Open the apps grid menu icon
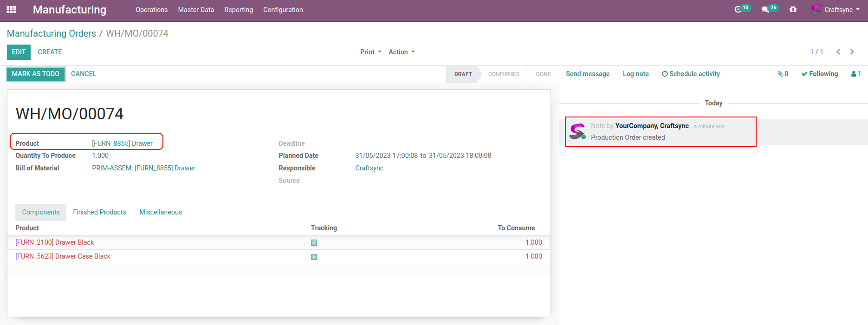 pyautogui.click(x=12, y=9)
